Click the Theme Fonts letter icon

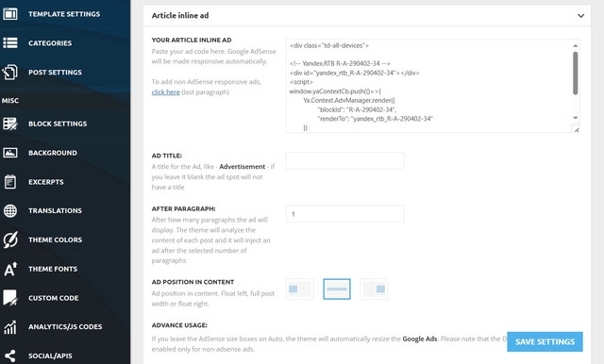(10, 269)
